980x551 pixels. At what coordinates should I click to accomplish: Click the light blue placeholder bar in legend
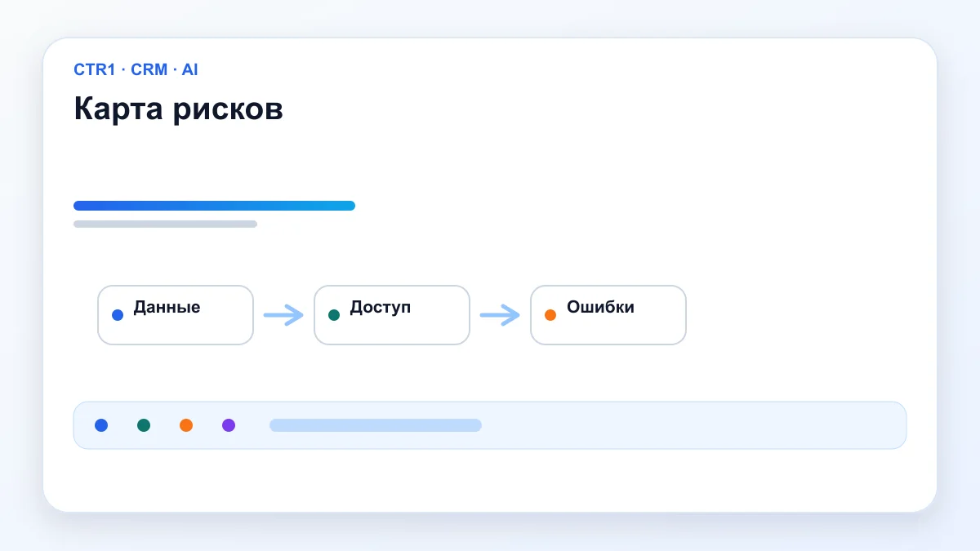[376, 425]
